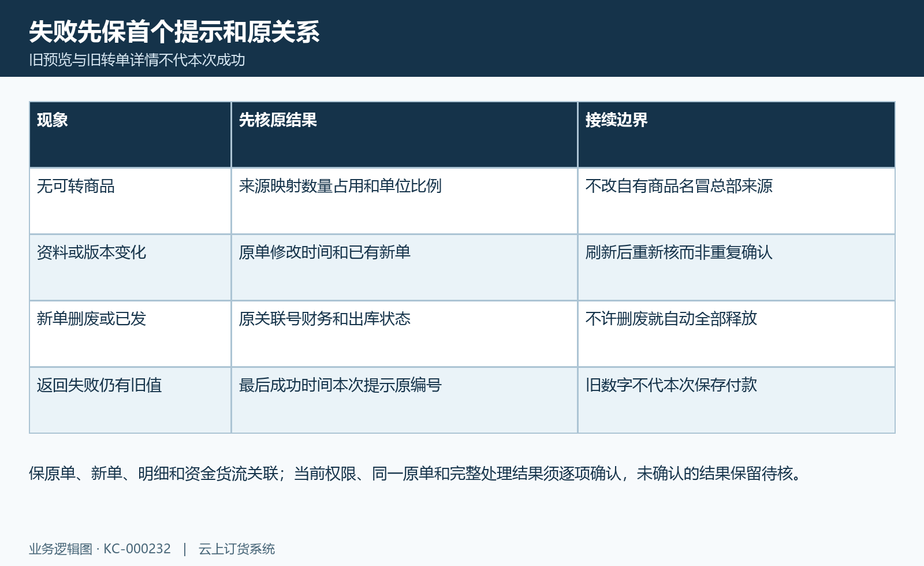Click the 接续边界 column header
The width and height of the screenshot is (924, 566).
pos(736,135)
